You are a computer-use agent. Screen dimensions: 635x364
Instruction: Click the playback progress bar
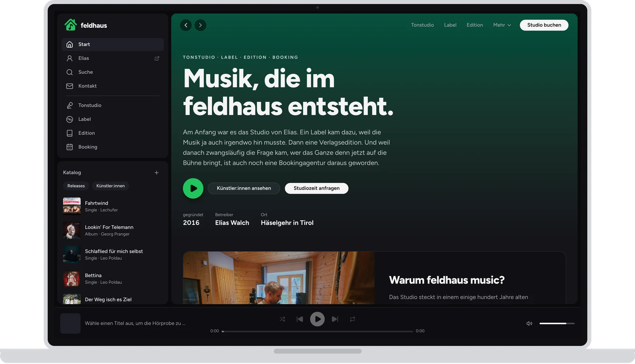coord(317,331)
